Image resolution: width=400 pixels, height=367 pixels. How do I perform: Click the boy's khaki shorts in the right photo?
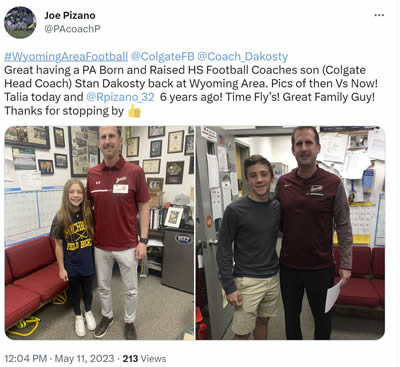point(255,304)
